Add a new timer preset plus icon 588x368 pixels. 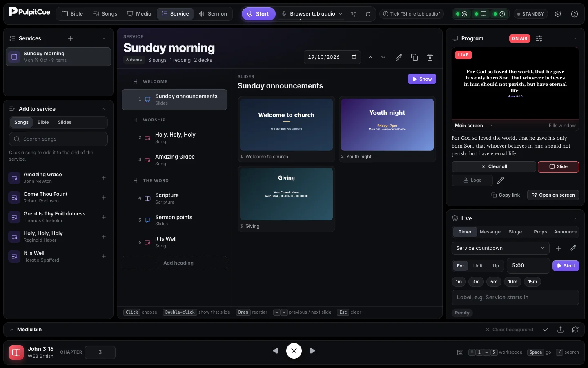558,248
